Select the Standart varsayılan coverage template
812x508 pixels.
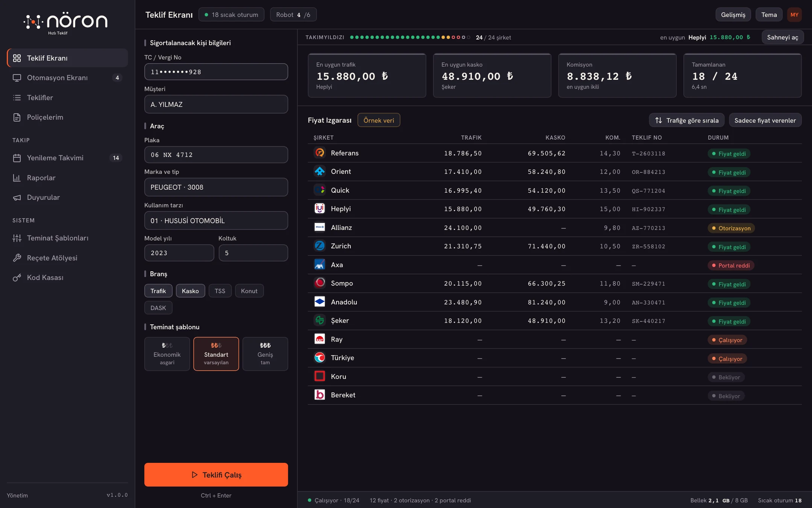(216, 354)
